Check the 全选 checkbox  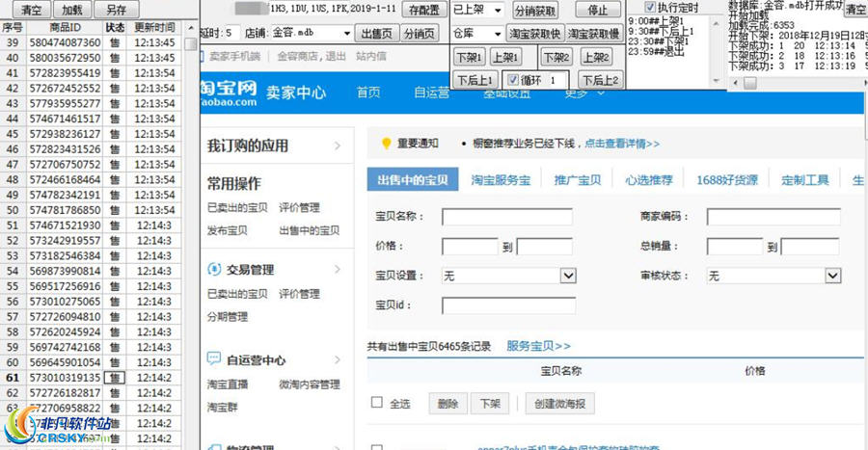[x=377, y=403]
